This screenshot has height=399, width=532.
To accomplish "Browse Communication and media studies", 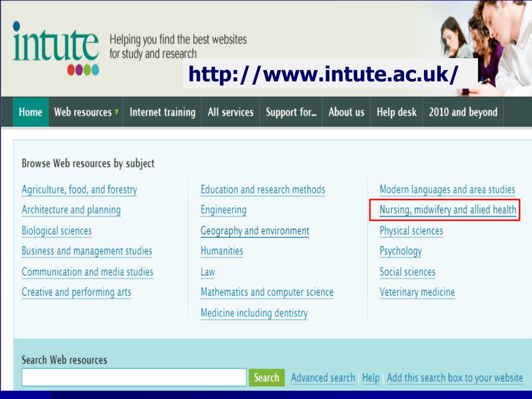I will tap(87, 272).
